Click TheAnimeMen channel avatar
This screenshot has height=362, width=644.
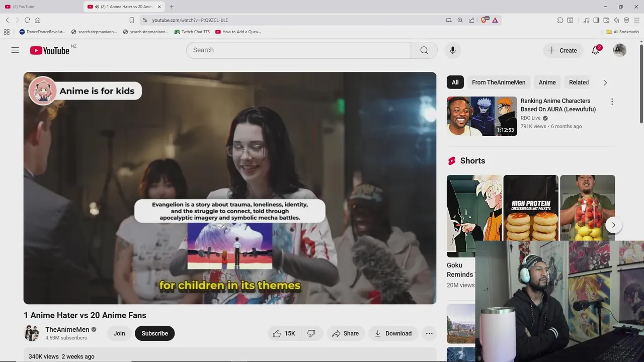(x=32, y=333)
